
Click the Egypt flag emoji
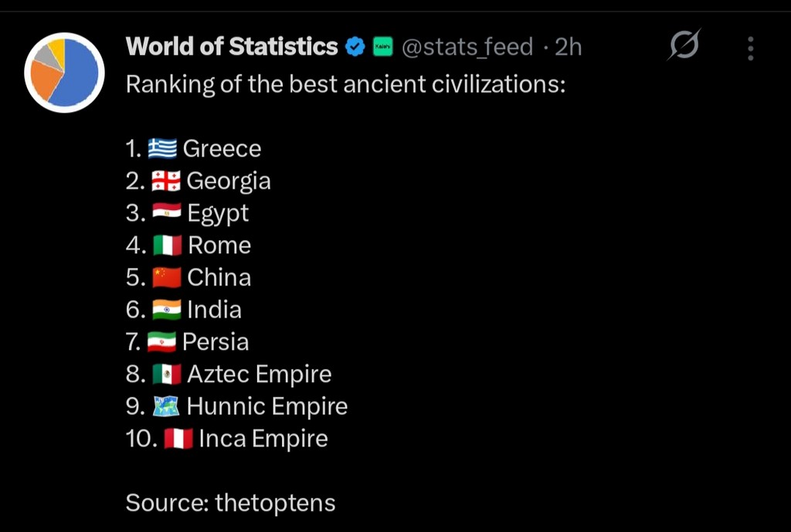pos(166,213)
